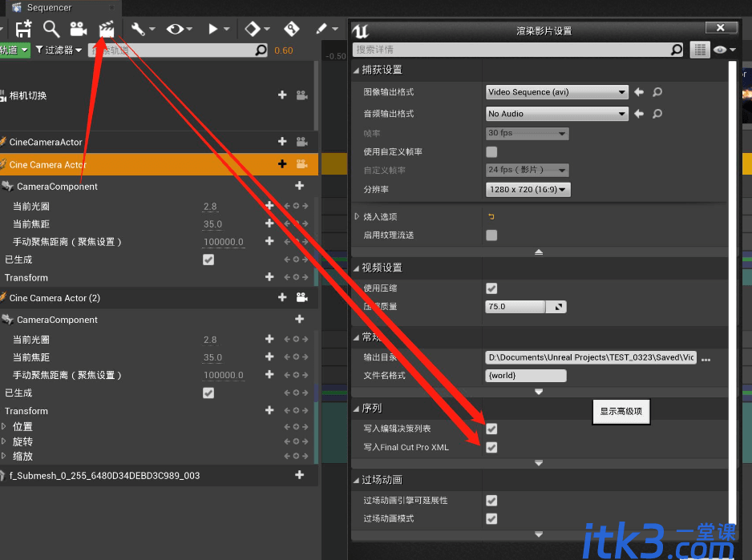Reset 音频输出格式 with the arrow icon
This screenshot has height=560, width=752.
639,114
